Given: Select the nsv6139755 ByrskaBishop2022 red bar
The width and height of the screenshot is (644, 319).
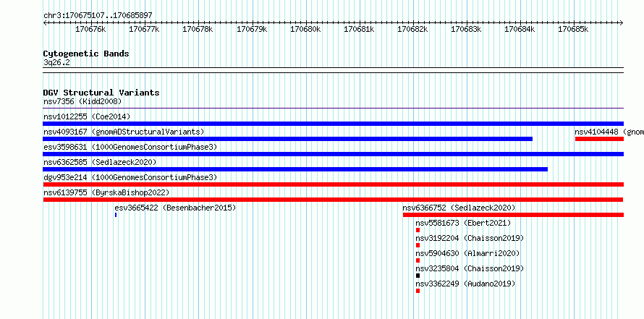Looking at the screenshot, I should pos(334,200).
